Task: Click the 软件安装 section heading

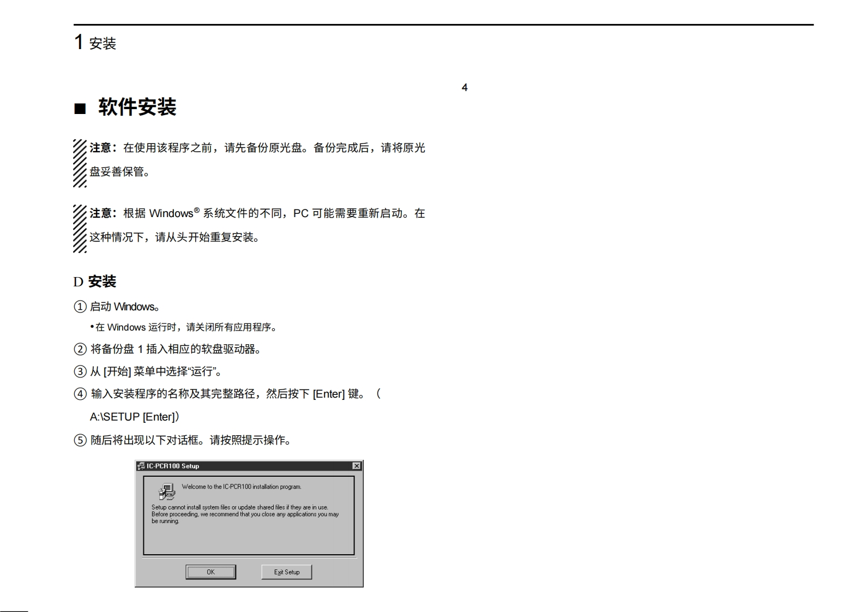Action: [137, 107]
